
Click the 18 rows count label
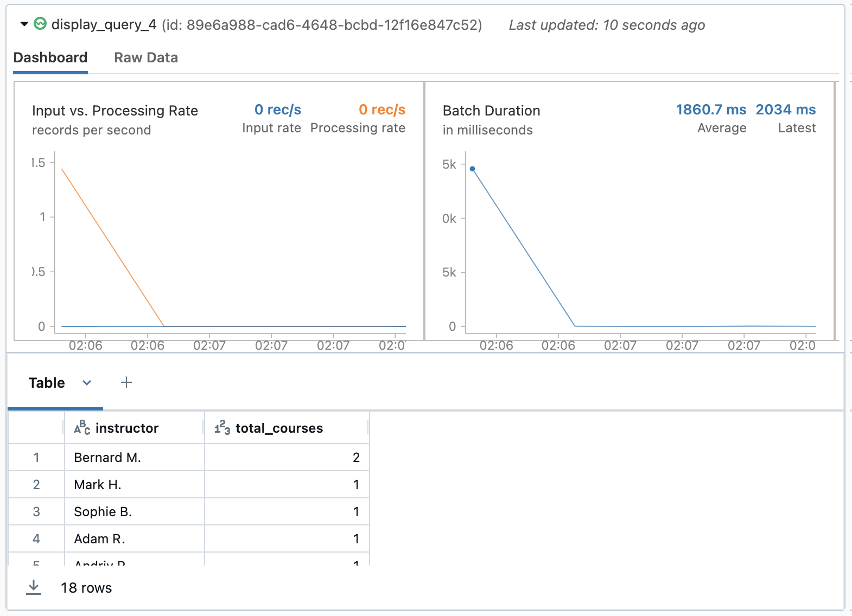point(86,588)
